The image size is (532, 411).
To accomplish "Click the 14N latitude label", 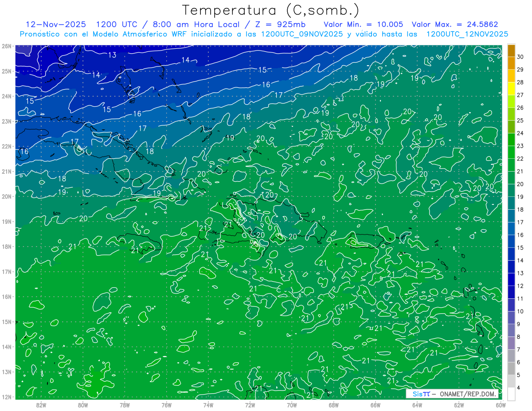I will coord(7,347).
